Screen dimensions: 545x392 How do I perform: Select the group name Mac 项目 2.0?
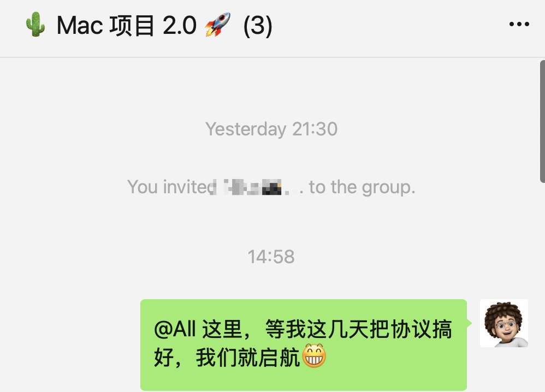point(127,25)
